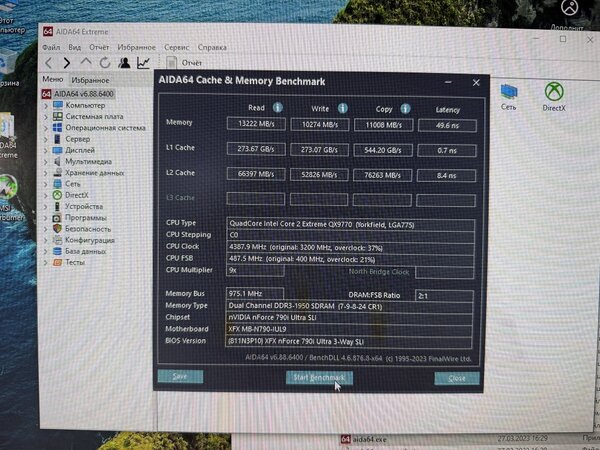Image resolution: width=600 pixels, height=450 pixels.
Task: Expand the Тесты node chevron
Action: coord(46,263)
